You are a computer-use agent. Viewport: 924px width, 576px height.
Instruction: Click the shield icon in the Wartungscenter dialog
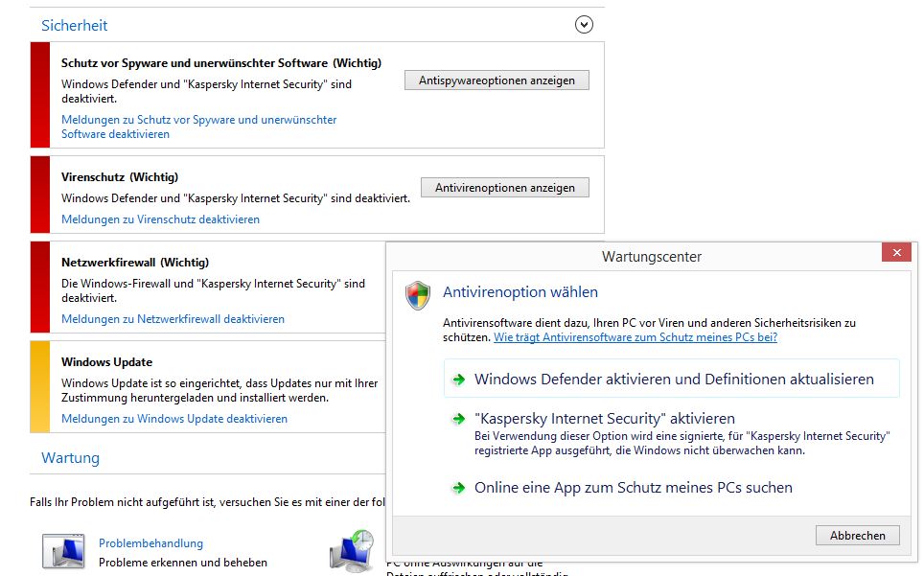tap(418, 295)
